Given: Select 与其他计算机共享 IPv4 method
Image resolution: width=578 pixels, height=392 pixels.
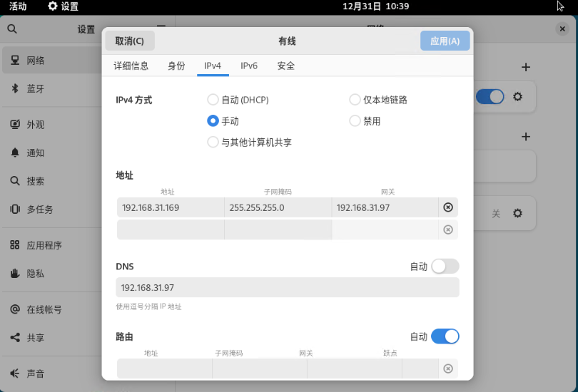Looking at the screenshot, I should click(x=250, y=142).
